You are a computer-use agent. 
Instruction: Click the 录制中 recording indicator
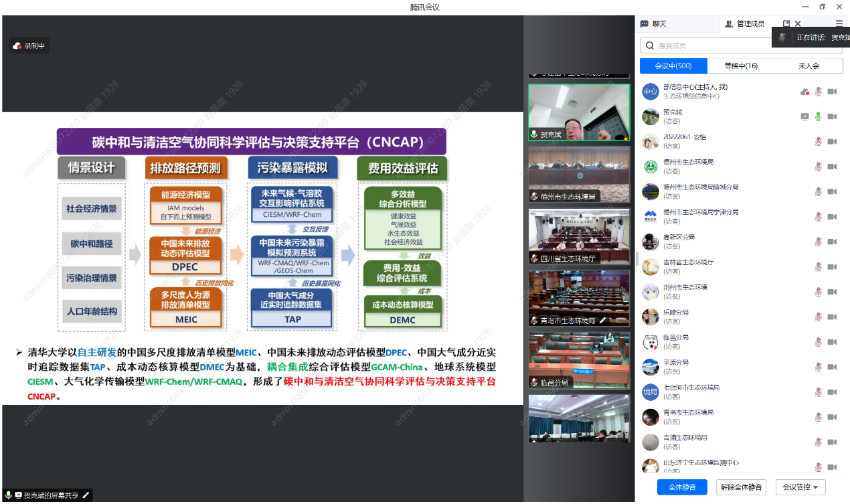click(x=29, y=46)
